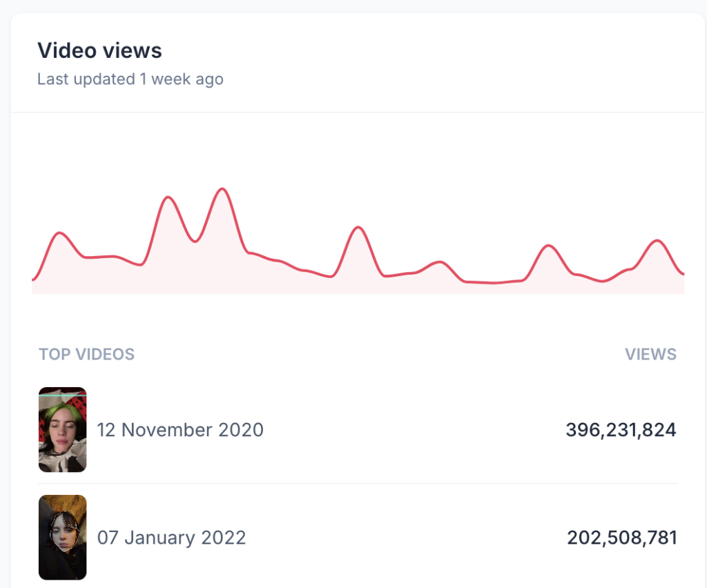Click the small bump after the central peak
The height and width of the screenshot is (588, 707).
click(438, 262)
